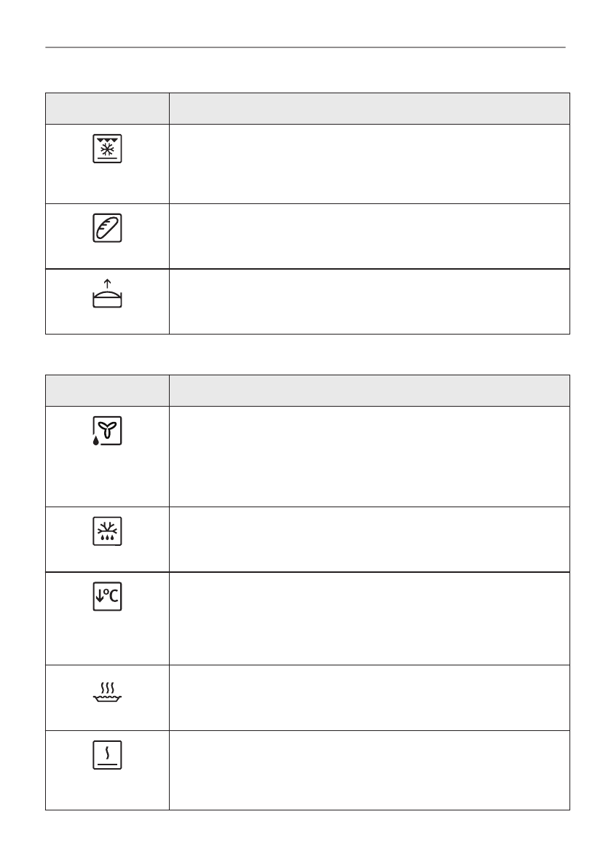Image resolution: width=611 pixels, height=868 pixels.
Task: Click the first table's narrow gray header cell
Action: [x=107, y=109]
